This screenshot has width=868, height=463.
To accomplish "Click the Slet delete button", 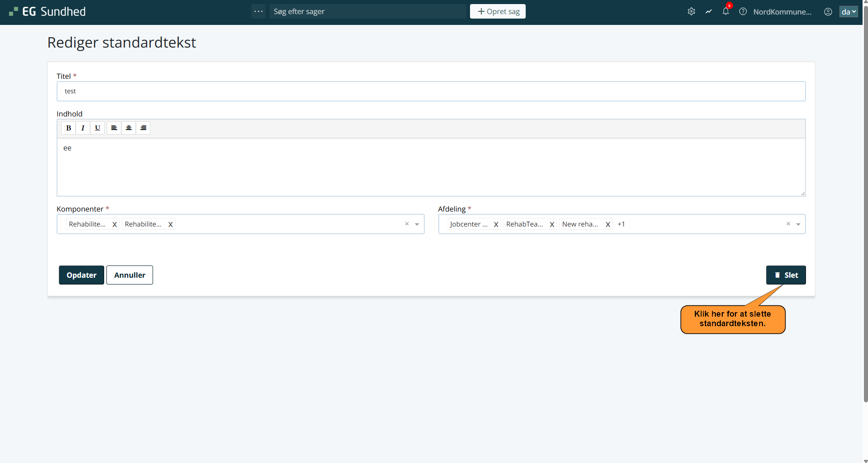I will click(786, 275).
